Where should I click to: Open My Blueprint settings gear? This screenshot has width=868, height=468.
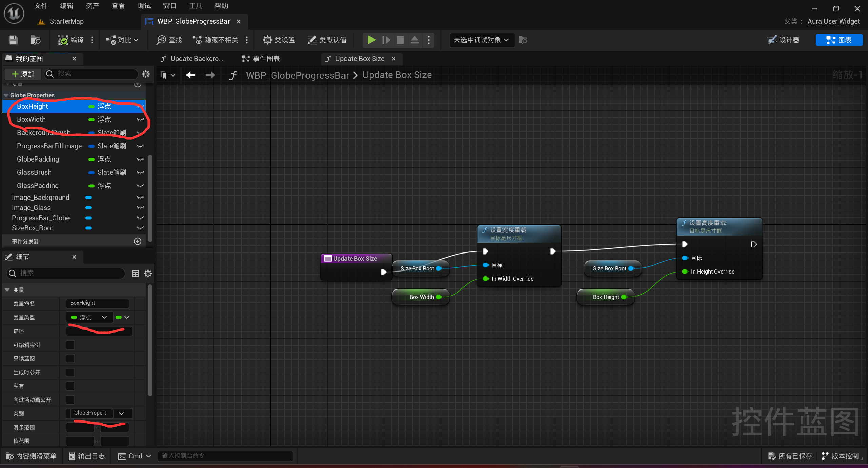(x=146, y=74)
